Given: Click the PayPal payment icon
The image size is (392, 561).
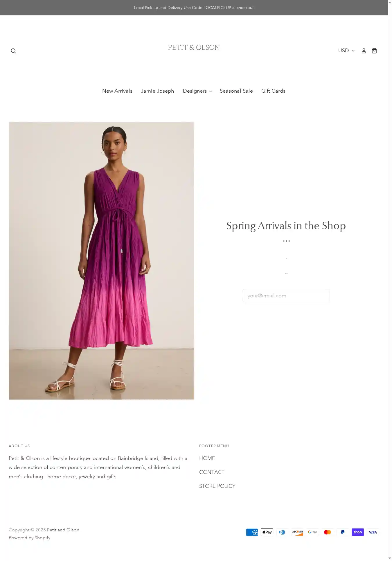Looking at the screenshot, I should tap(343, 532).
